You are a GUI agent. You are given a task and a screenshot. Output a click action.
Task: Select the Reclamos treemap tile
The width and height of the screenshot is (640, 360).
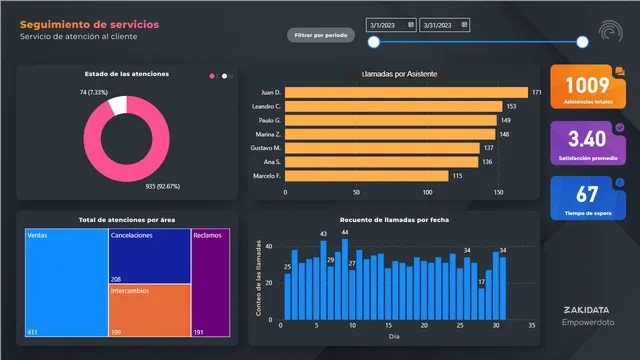(x=211, y=282)
